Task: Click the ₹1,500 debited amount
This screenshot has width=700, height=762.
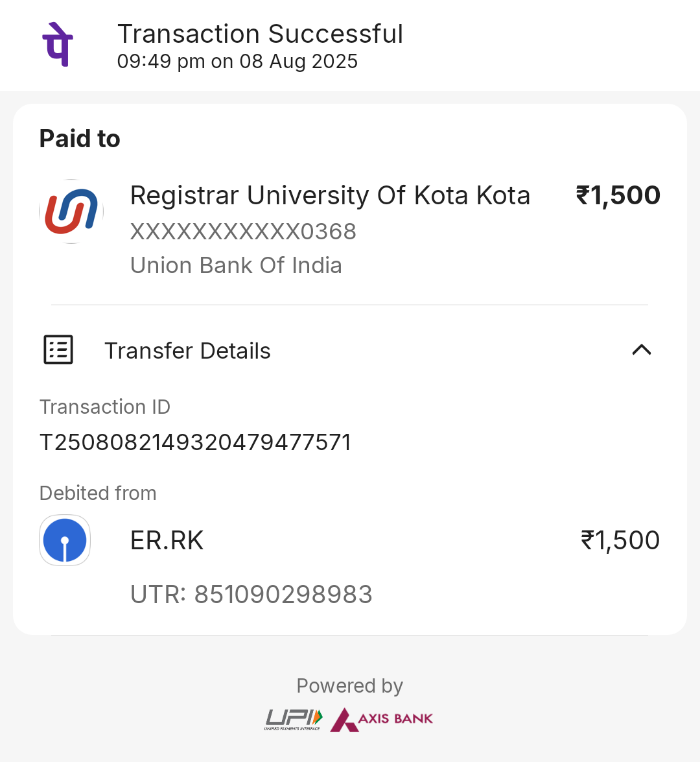Action: (620, 540)
